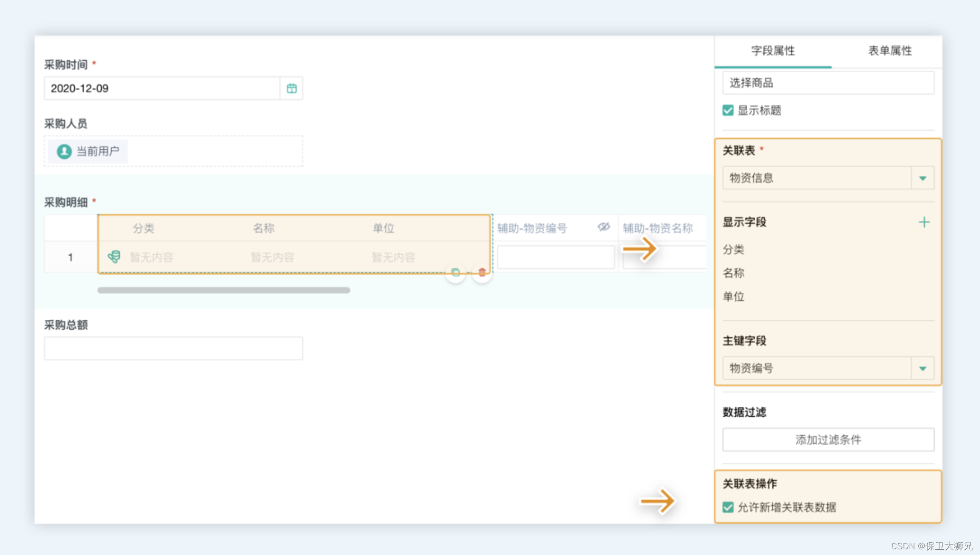
Task: Toggle hidden eye icon on 辅助-物资编号
Action: tap(604, 227)
